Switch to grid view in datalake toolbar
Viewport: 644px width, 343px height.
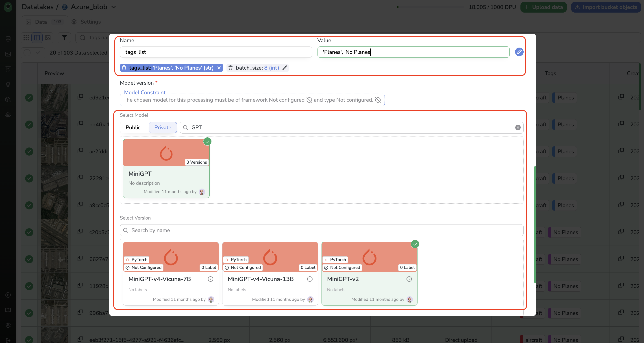[x=26, y=38]
